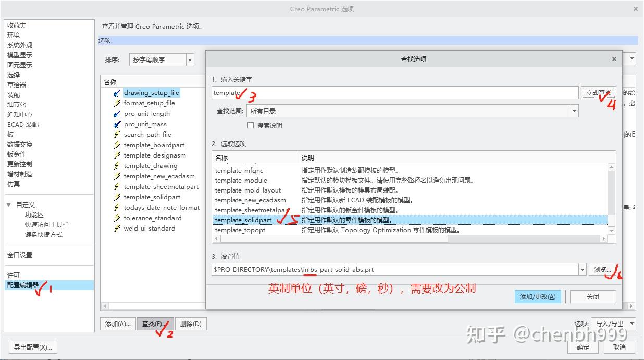Open the 查找范围 dropdown showing 所有目录

click(x=575, y=111)
